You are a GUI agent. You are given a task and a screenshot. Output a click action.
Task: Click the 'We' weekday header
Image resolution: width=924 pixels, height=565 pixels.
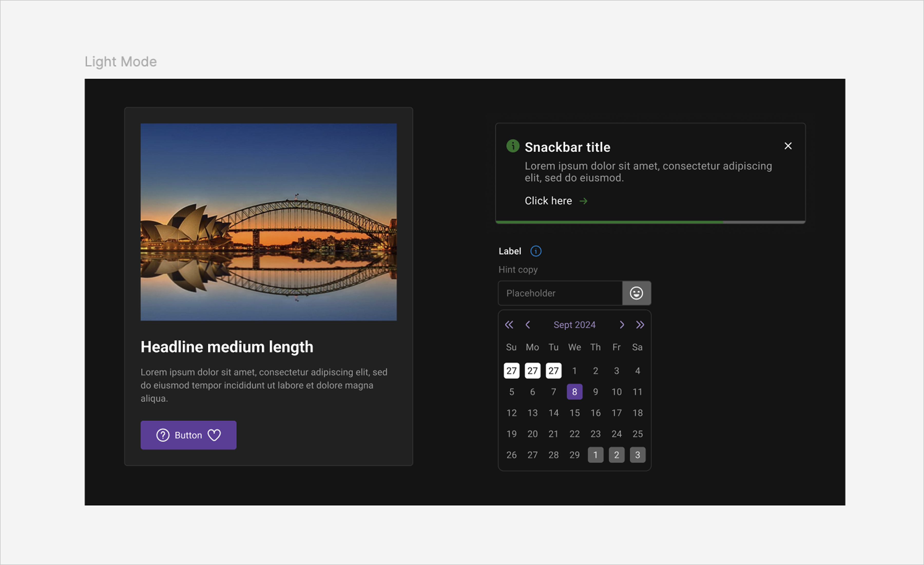coord(574,347)
